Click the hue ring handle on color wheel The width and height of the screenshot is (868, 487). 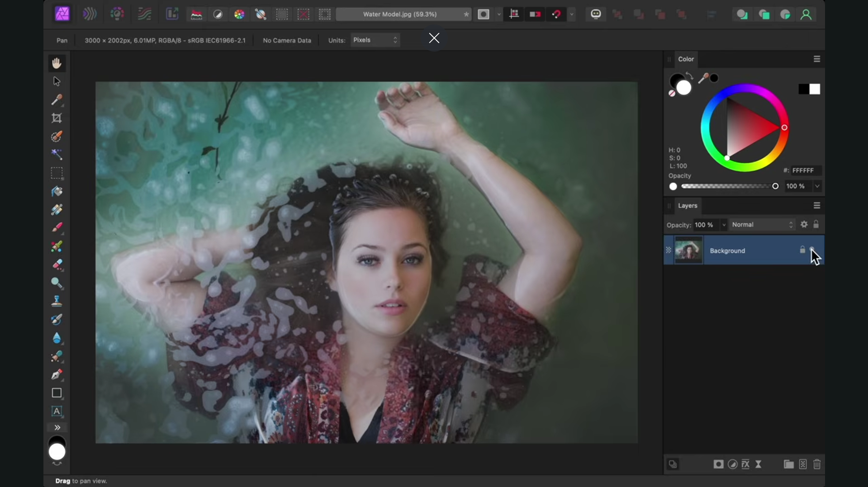tap(784, 128)
